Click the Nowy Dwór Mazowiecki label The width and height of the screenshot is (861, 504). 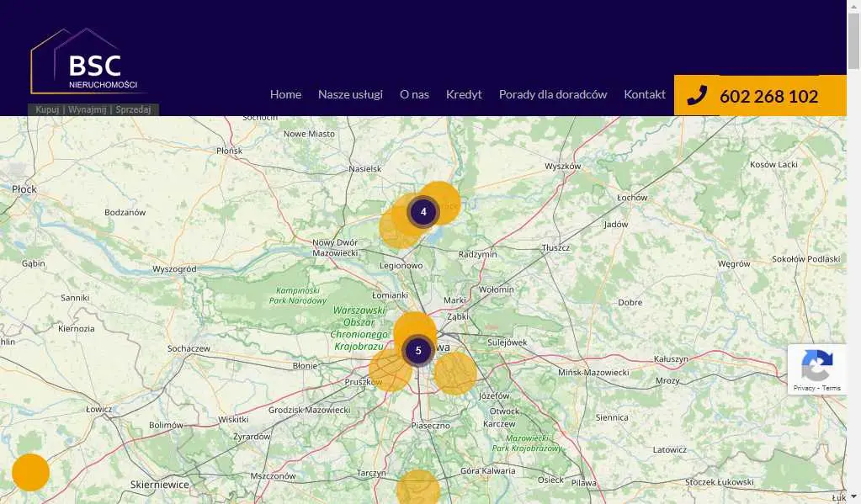(335, 247)
